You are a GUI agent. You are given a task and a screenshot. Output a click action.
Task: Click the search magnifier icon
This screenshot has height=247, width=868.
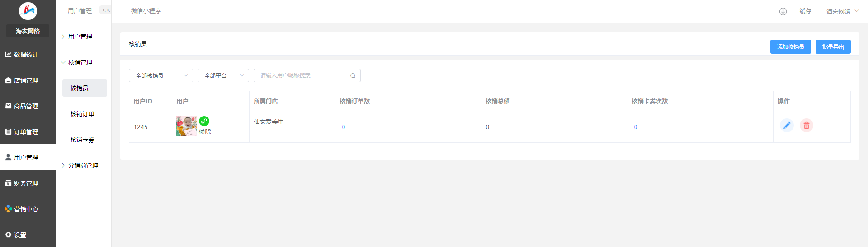coord(353,75)
